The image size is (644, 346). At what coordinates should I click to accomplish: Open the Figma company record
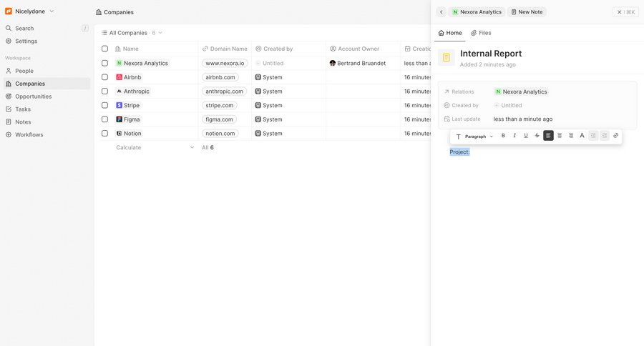[128, 119]
